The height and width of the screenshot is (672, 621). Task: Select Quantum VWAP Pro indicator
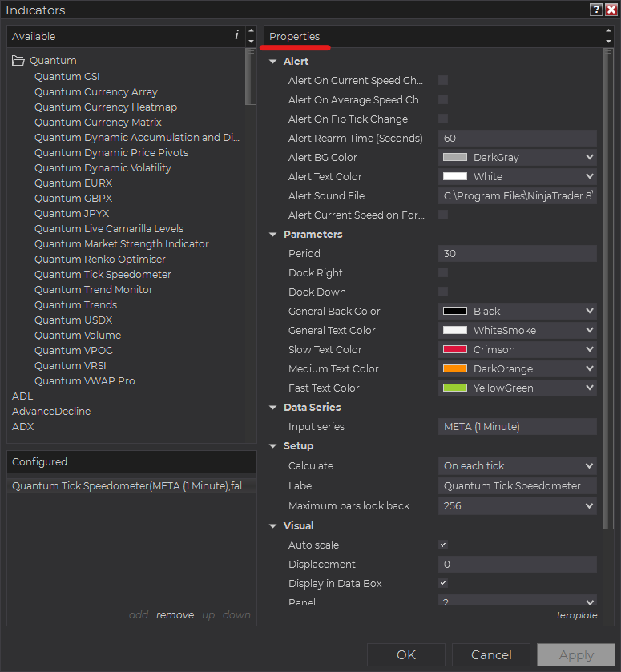[x=85, y=381]
